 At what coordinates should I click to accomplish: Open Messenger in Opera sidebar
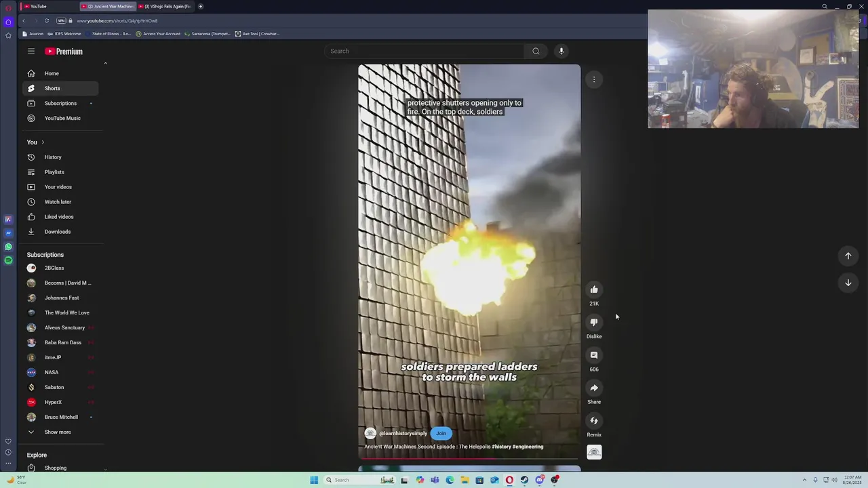click(x=8, y=233)
